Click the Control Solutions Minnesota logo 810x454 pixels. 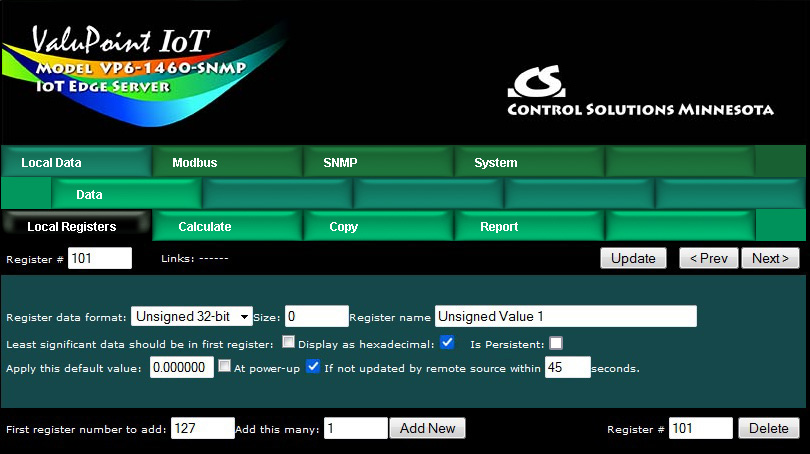[x=640, y=93]
